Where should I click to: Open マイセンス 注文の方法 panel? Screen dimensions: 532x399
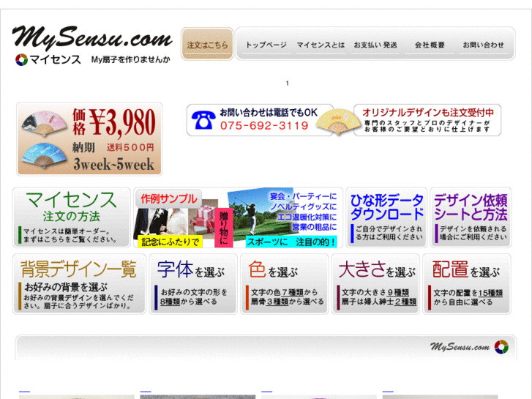(72, 217)
